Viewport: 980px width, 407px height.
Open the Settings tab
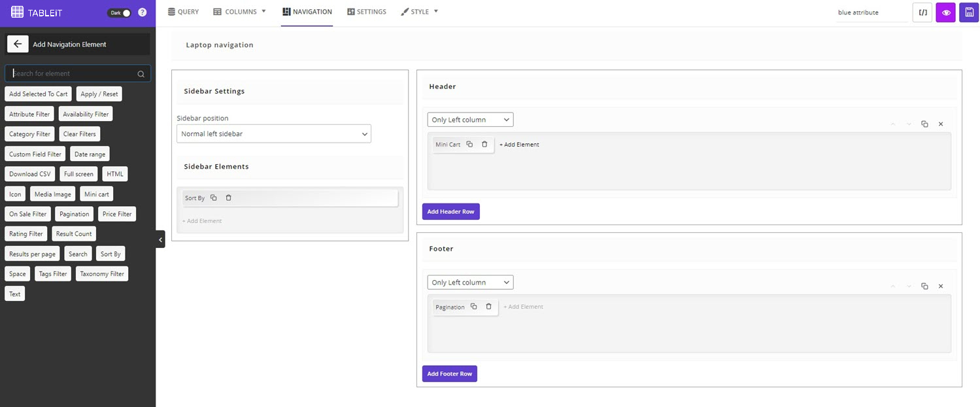[366, 12]
